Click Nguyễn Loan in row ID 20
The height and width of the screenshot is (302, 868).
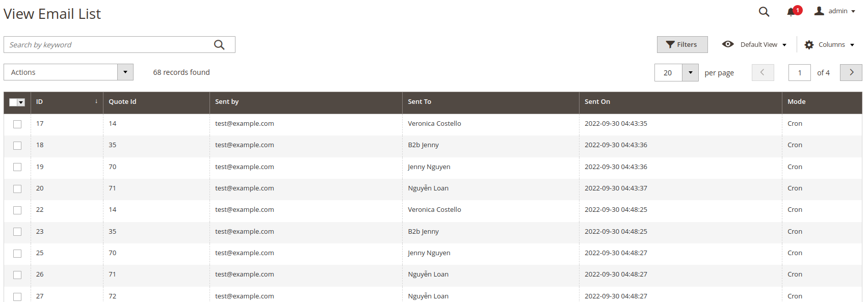coord(428,188)
